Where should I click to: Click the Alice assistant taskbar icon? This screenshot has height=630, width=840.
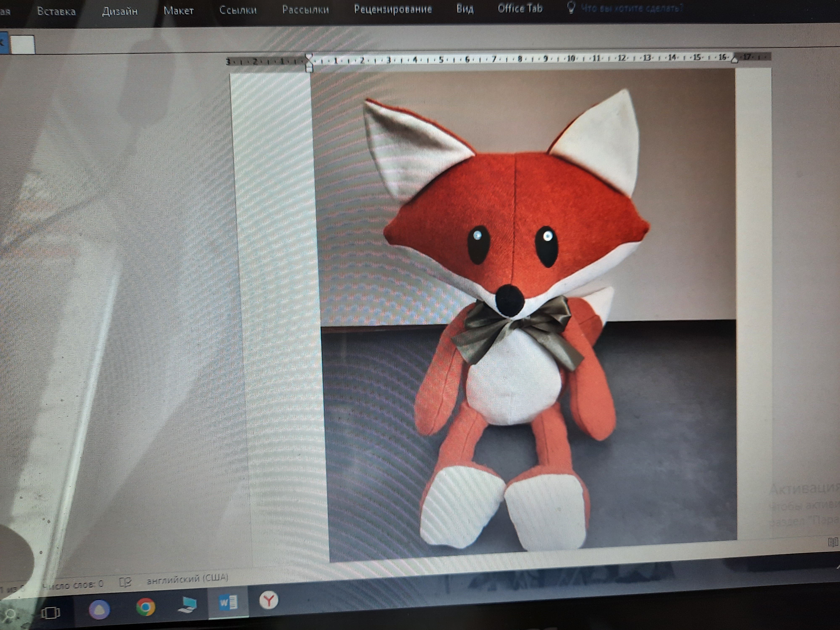click(100, 609)
